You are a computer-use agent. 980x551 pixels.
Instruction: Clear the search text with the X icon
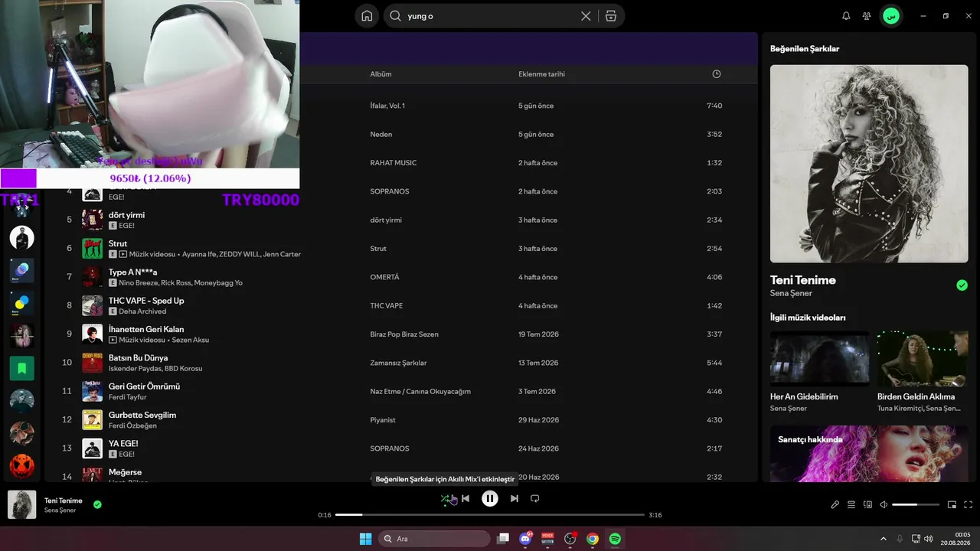click(586, 16)
